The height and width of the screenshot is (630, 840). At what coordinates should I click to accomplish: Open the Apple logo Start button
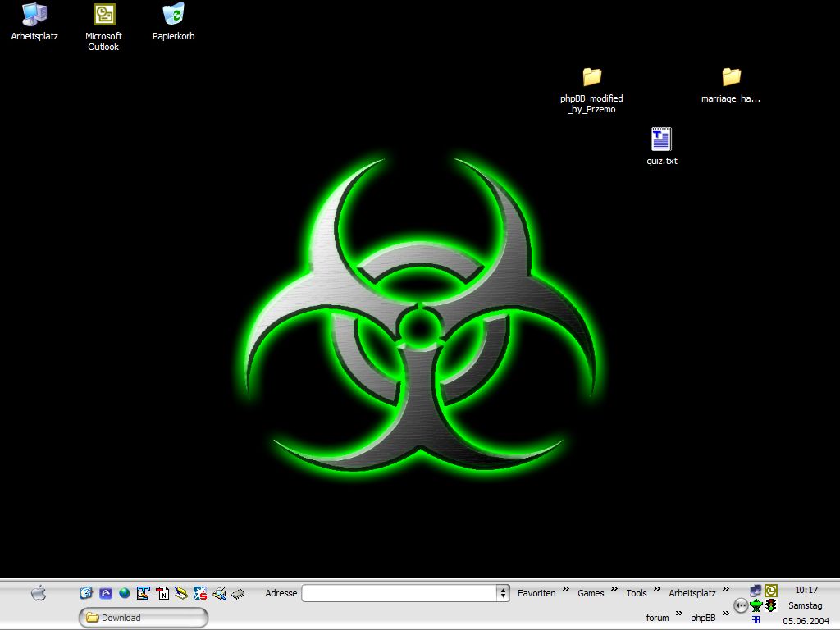click(39, 593)
